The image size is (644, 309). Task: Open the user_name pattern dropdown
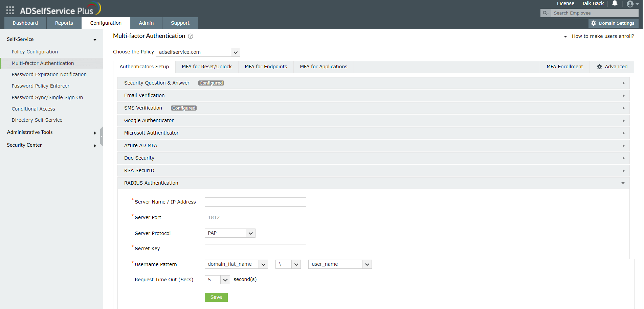coord(340,264)
